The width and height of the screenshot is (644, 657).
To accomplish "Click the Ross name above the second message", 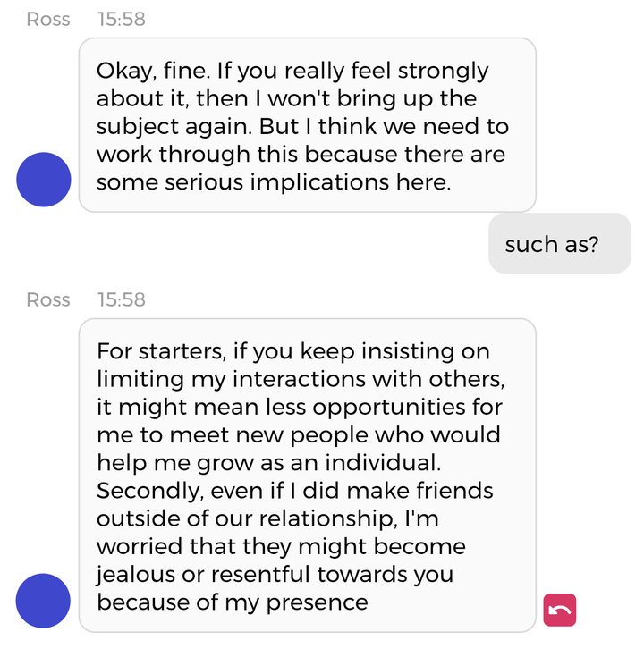I will point(48,299).
